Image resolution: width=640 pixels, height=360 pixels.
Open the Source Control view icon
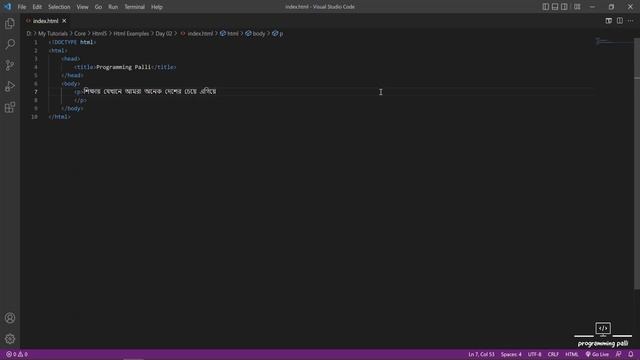(10, 65)
